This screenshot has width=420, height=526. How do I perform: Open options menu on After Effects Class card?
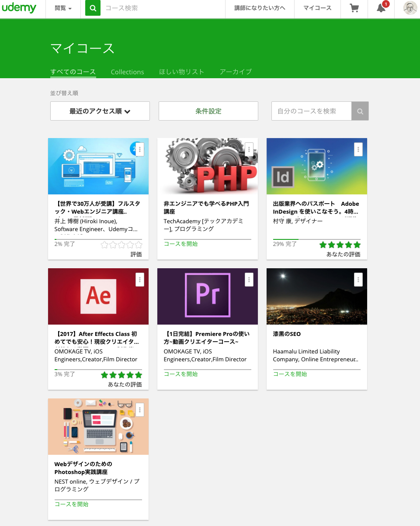click(x=139, y=279)
